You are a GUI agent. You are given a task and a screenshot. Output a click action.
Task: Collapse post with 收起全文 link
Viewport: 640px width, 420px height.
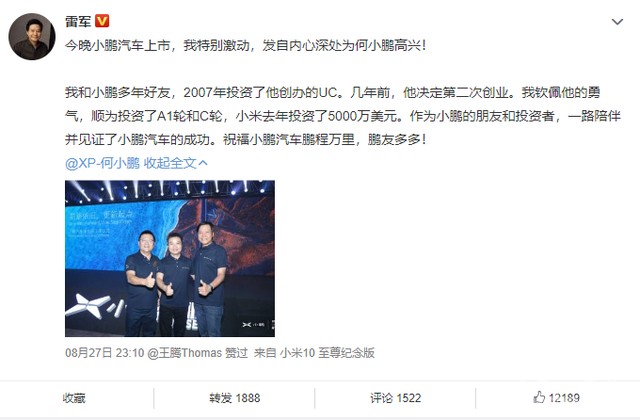tap(170, 163)
